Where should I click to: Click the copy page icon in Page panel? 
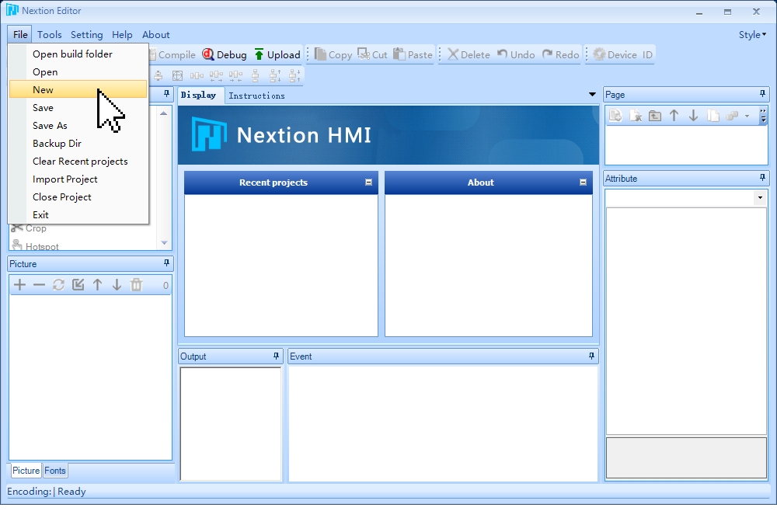coord(713,116)
